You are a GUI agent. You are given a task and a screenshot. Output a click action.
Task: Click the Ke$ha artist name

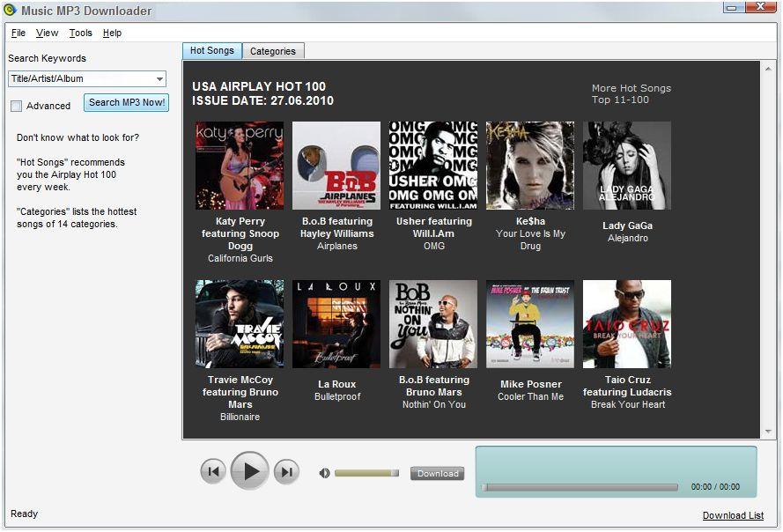[530, 221]
